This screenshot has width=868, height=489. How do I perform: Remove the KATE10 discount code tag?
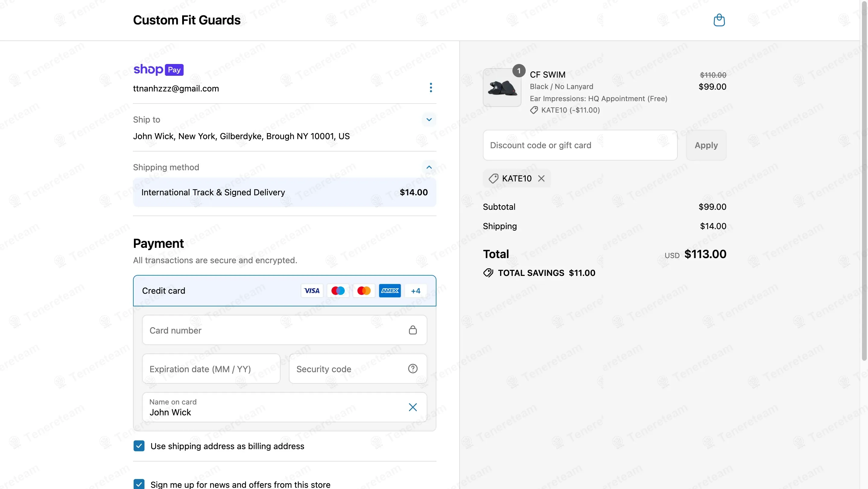tap(541, 178)
